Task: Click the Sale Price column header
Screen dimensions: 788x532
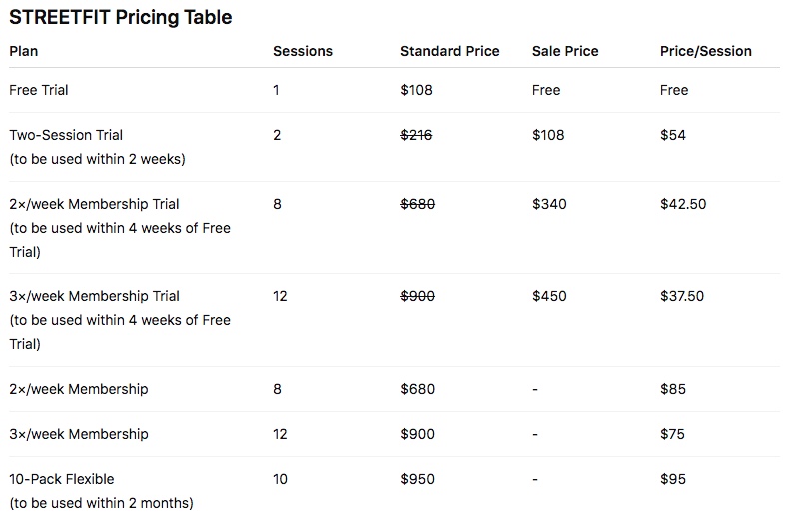Action: tap(565, 51)
